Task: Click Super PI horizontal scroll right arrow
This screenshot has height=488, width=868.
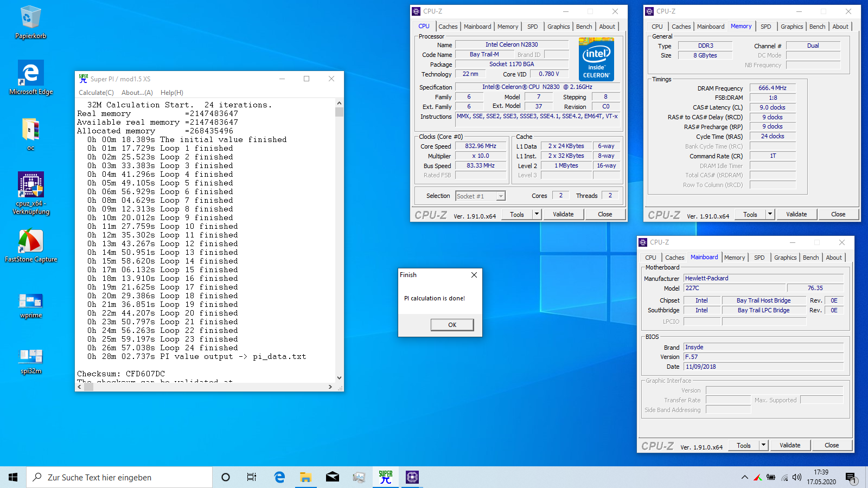Action: pyautogui.click(x=330, y=387)
